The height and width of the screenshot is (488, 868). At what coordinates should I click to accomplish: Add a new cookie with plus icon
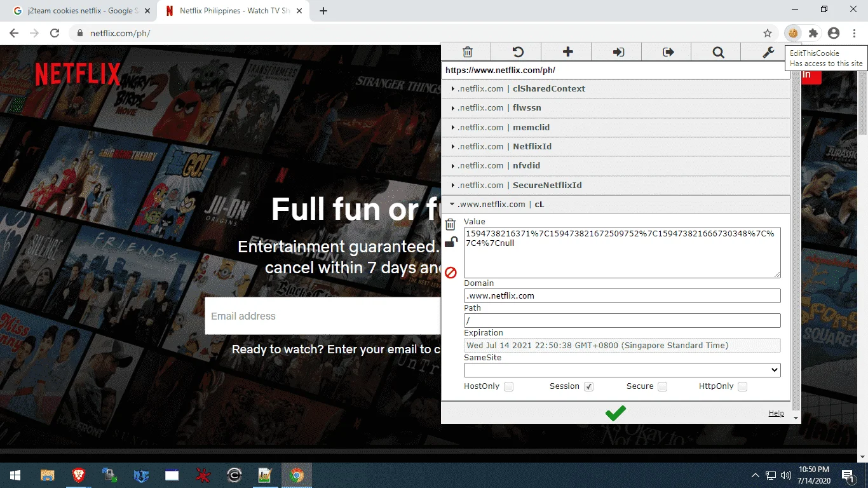pyautogui.click(x=567, y=52)
